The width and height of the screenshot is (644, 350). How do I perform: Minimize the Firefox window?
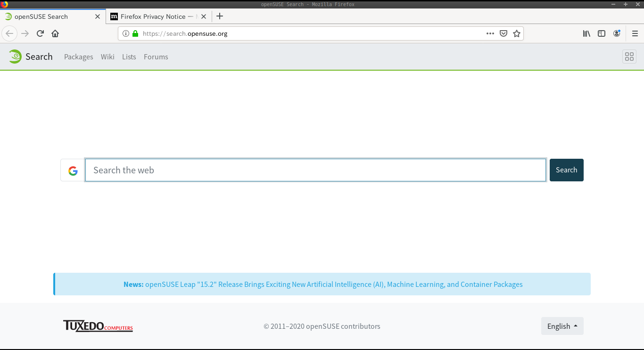pyautogui.click(x=614, y=4)
